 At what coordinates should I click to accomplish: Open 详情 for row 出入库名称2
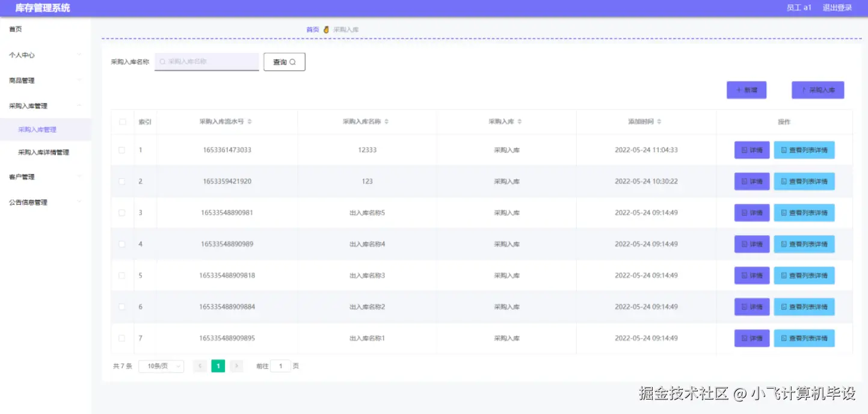pos(752,306)
